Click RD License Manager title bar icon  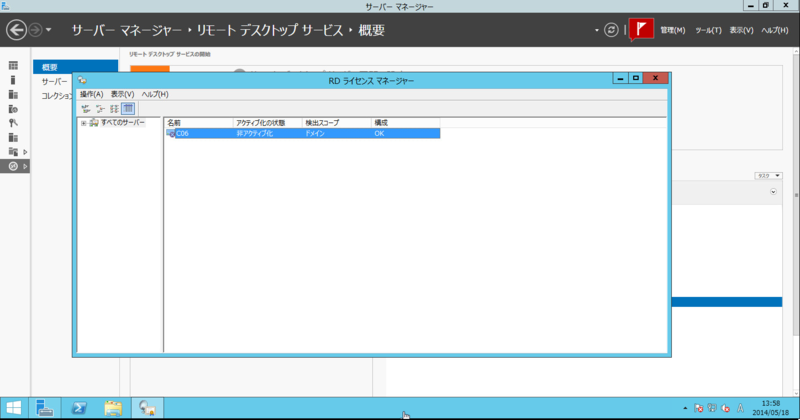(x=82, y=81)
